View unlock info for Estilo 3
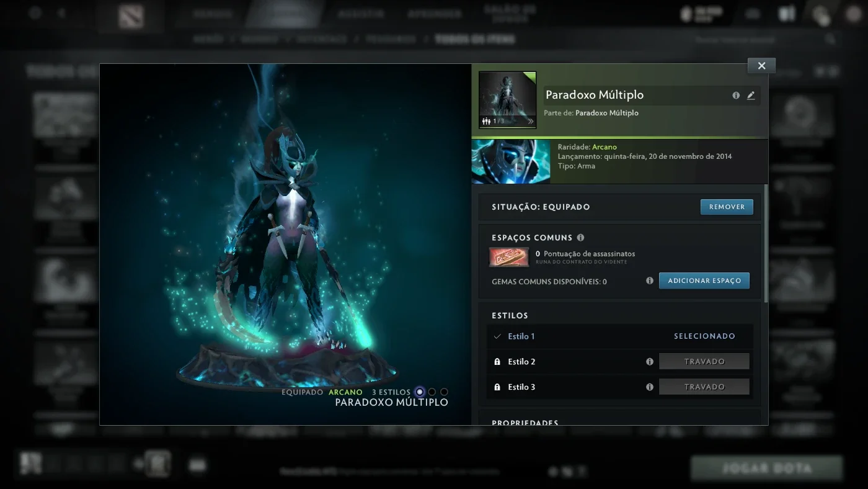 [x=650, y=387]
